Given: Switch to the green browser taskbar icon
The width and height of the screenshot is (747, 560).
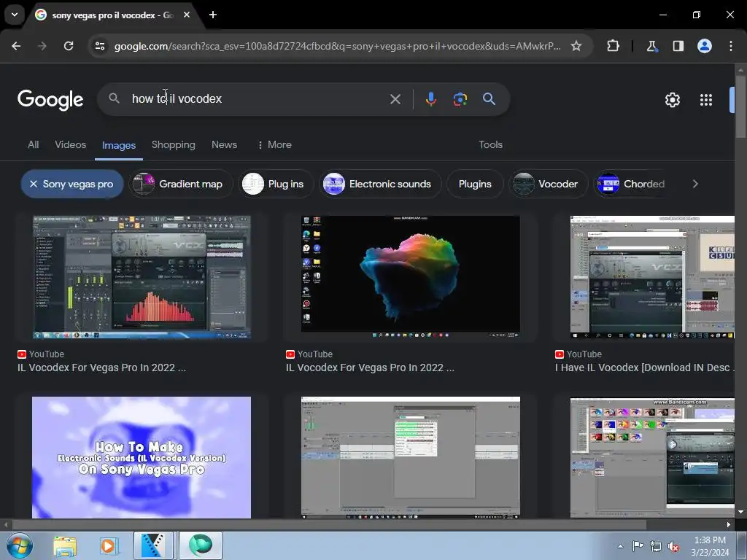Looking at the screenshot, I should point(201,545).
